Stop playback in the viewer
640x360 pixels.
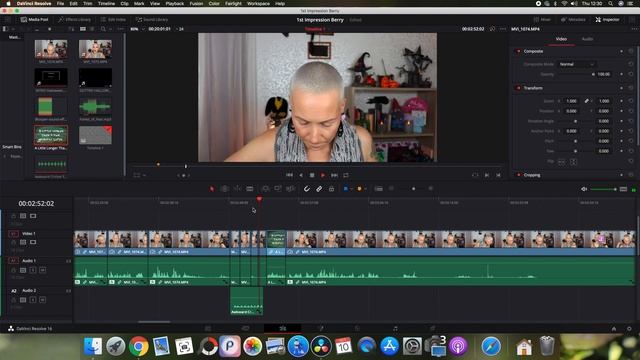312,175
